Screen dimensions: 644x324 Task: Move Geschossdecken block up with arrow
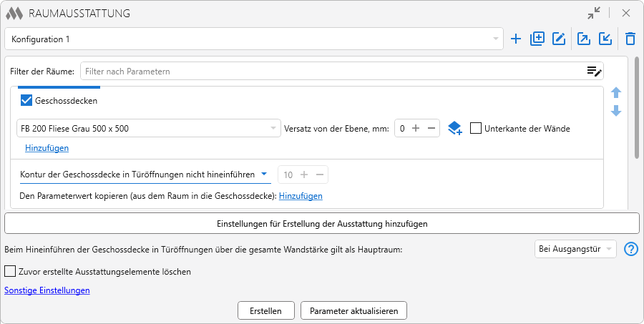(x=616, y=93)
